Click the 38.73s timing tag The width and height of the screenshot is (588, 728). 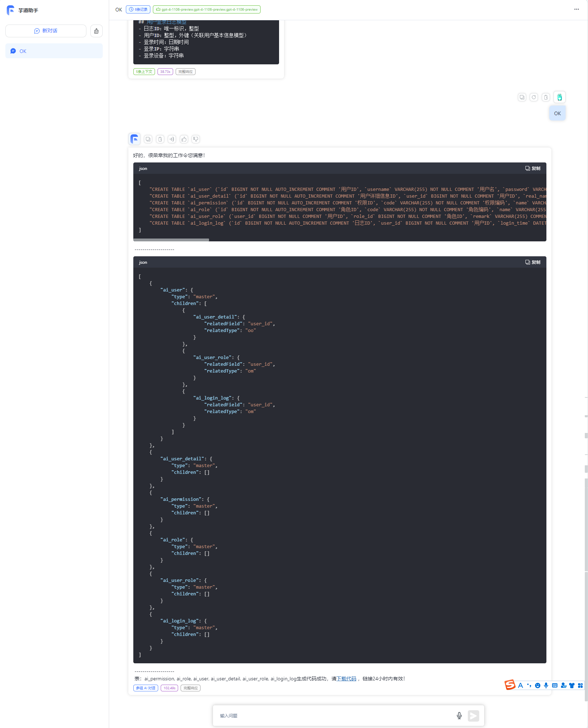165,72
